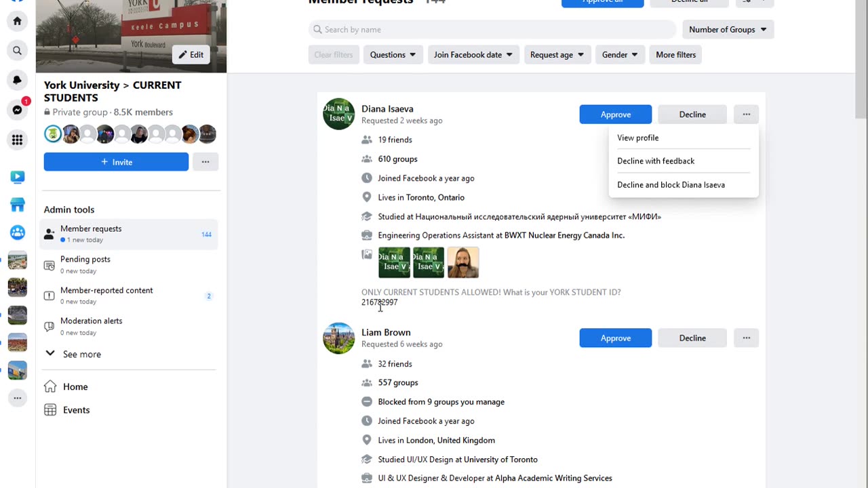Open BWXT Nuclear Energy Canada Inc. link

[564, 236]
